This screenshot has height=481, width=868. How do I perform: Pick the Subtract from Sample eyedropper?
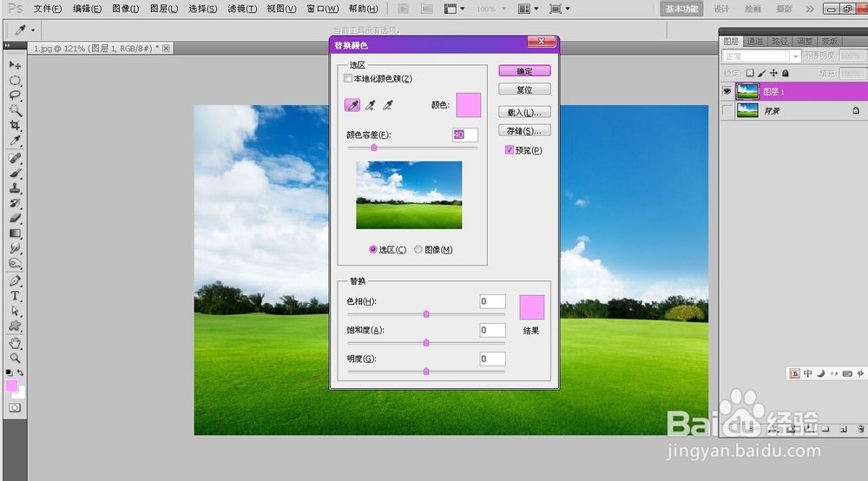387,104
